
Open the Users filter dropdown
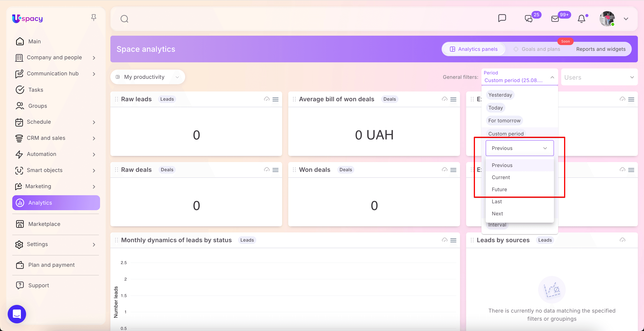599,77
